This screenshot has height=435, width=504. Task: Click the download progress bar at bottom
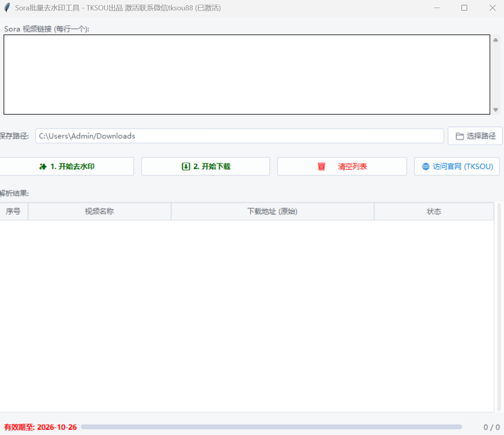click(x=271, y=427)
